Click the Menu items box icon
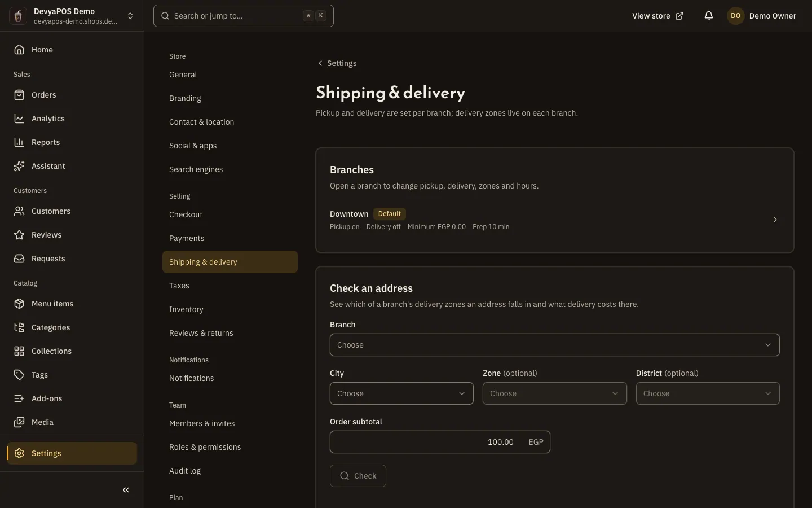This screenshot has width=812, height=508. click(x=19, y=304)
